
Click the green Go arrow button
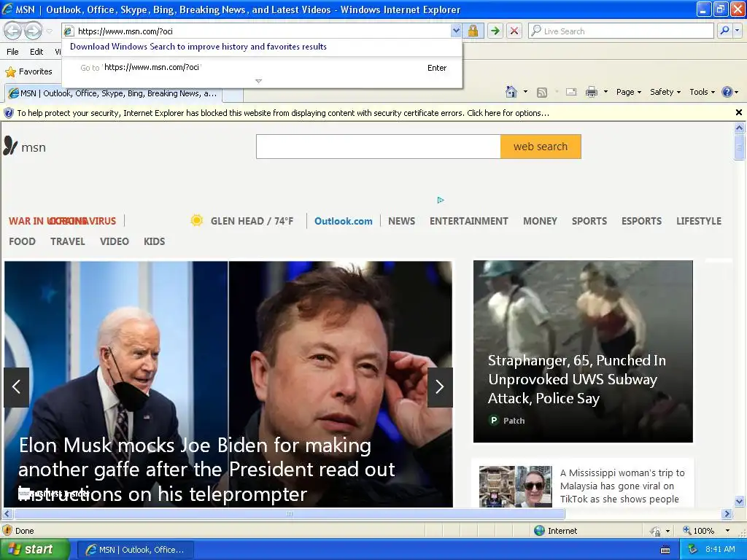click(x=495, y=31)
